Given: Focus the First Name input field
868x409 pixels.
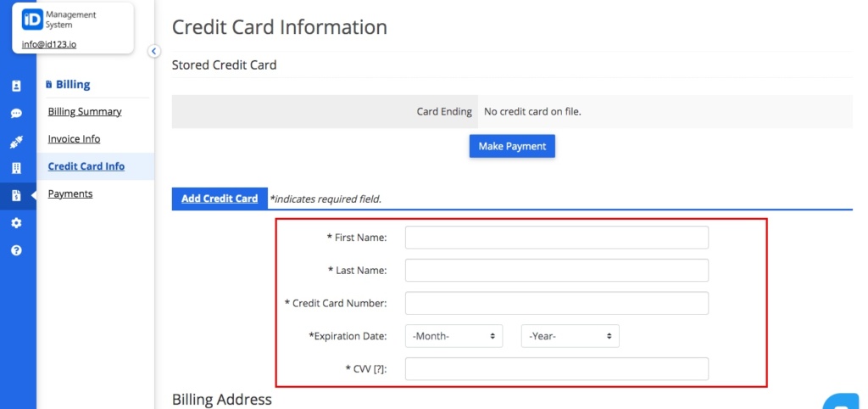Looking at the screenshot, I should pos(557,238).
